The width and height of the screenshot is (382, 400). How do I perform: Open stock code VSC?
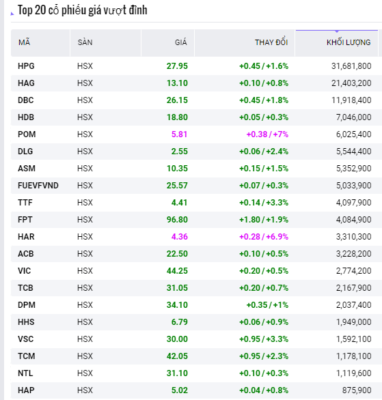[25, 339]
